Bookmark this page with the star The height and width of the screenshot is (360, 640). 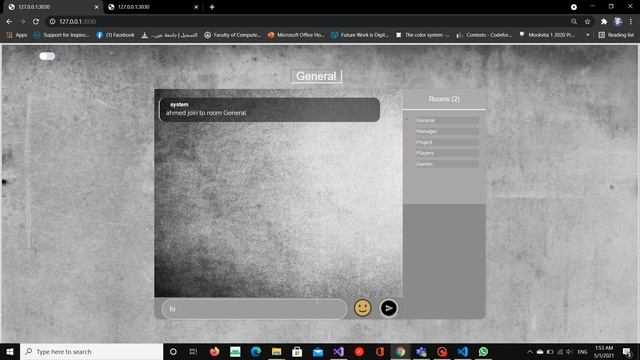point(587,22)
